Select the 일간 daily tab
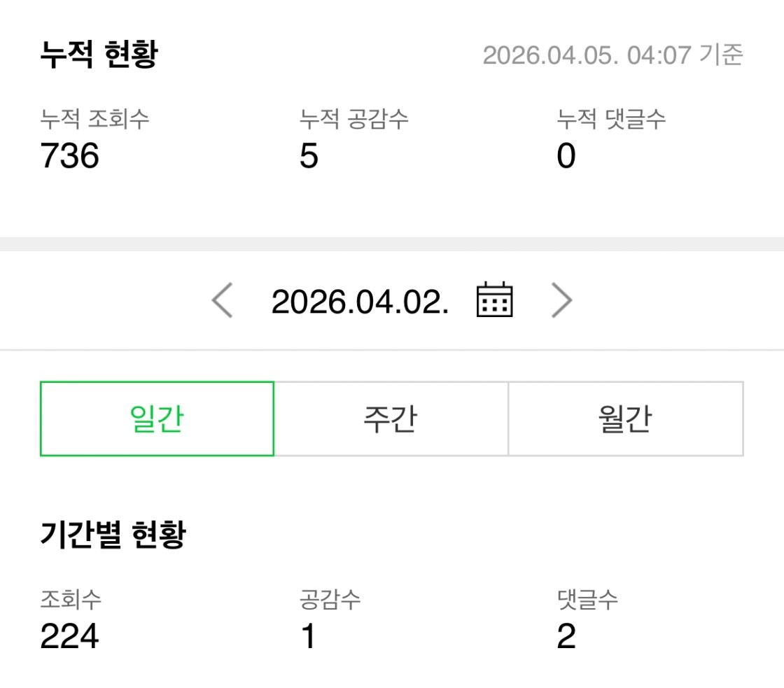The image size is (784, 688). coord(157,419)
